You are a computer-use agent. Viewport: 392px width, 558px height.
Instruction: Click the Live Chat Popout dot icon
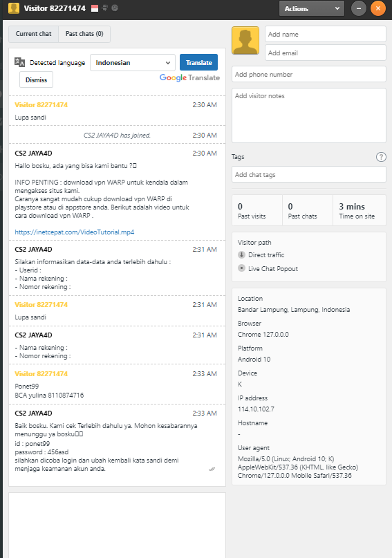point(241,268)
